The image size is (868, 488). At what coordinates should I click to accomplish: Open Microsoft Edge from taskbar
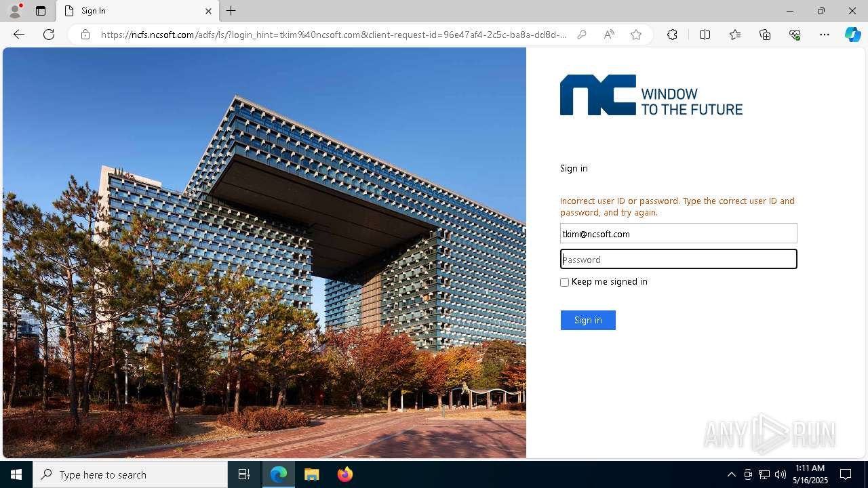tap(279, 474)
